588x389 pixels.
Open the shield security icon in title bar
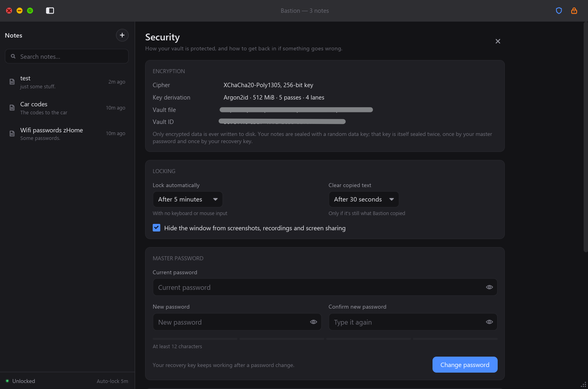click(x=559, y=11)
